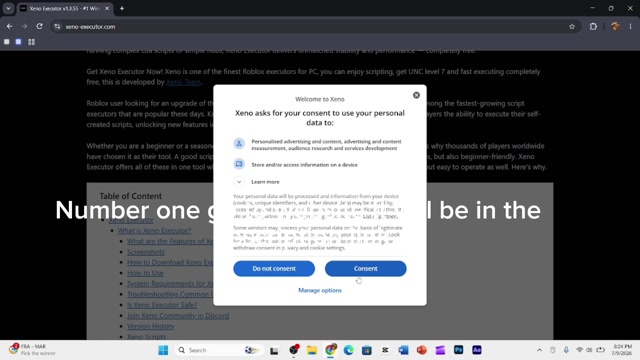Click the Consent button
This screenshot has height=360, width=640.
click(365, 269)
